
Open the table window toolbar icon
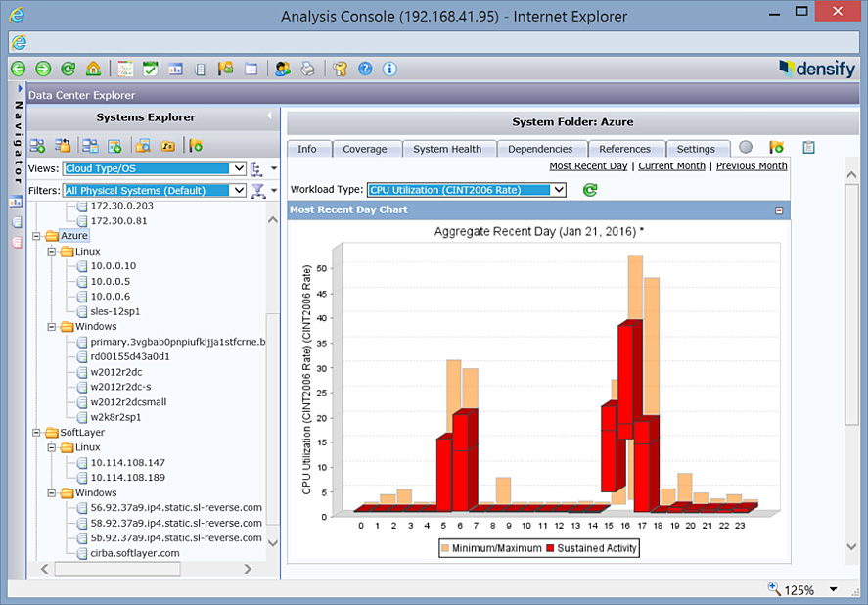(x=251, y=69)
